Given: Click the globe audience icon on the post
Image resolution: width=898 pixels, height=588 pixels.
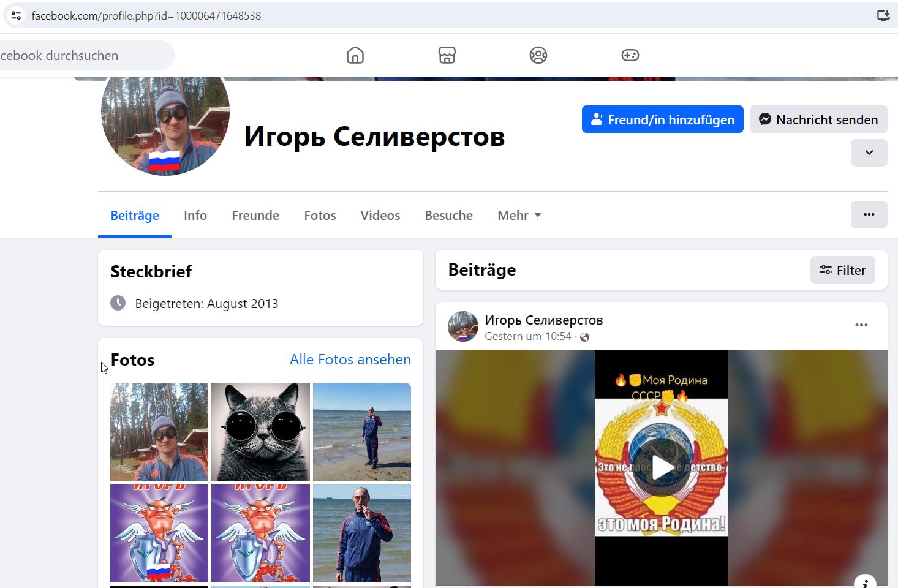Looking at the screenshot, I should [x=584, y=337].
